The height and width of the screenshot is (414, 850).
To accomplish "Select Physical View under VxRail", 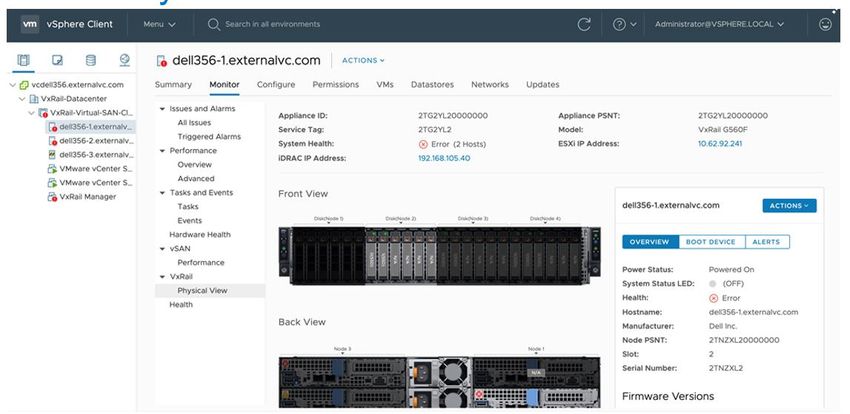I will (210, 290).
